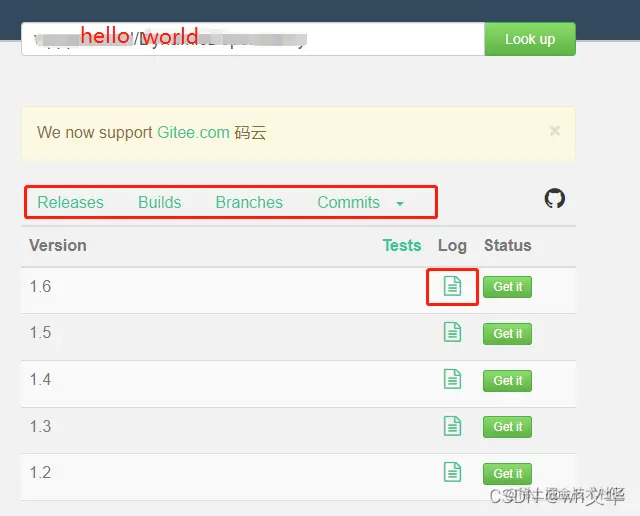The image size is (640, 516).
Task: Expand the dropdown arrow next to Commits
Action: coord(400,203)
